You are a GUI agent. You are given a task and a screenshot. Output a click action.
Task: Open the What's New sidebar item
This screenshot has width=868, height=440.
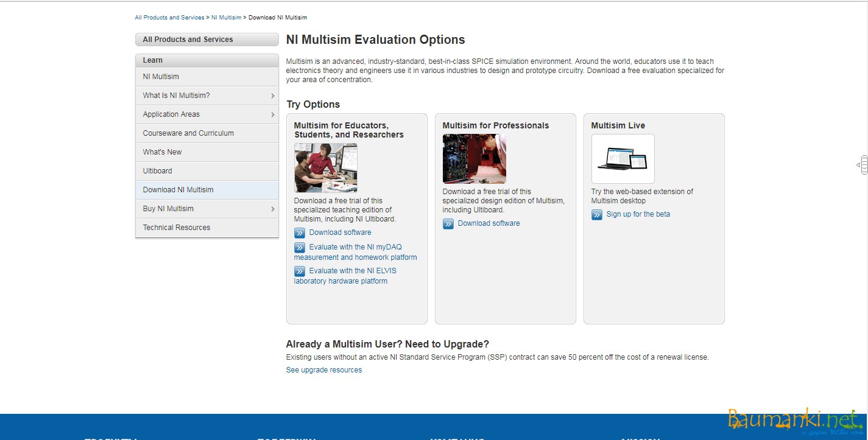click(x=207, y=152)
